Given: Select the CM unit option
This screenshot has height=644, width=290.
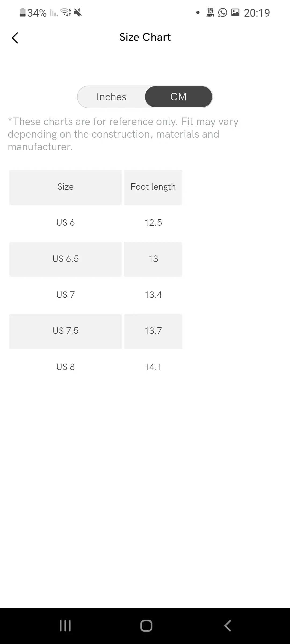Looking at the screenshot, I should pyautogui.click(x=179, y=97).
